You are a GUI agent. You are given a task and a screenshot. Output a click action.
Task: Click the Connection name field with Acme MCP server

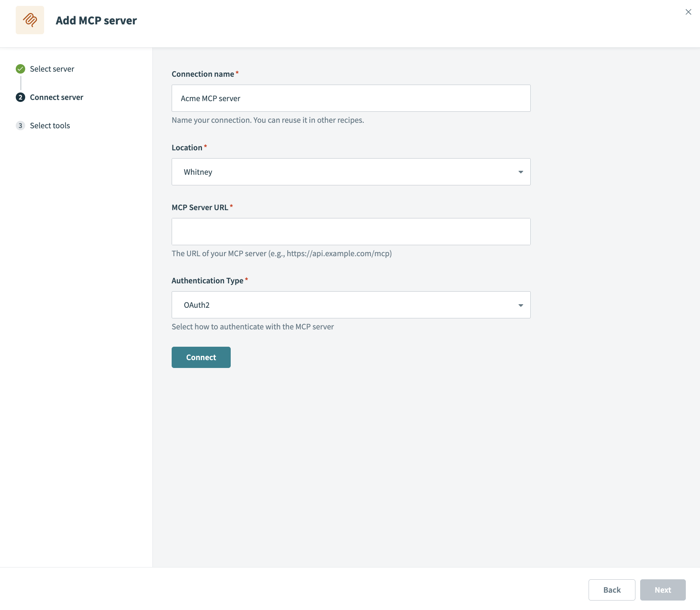coord(351,98)
